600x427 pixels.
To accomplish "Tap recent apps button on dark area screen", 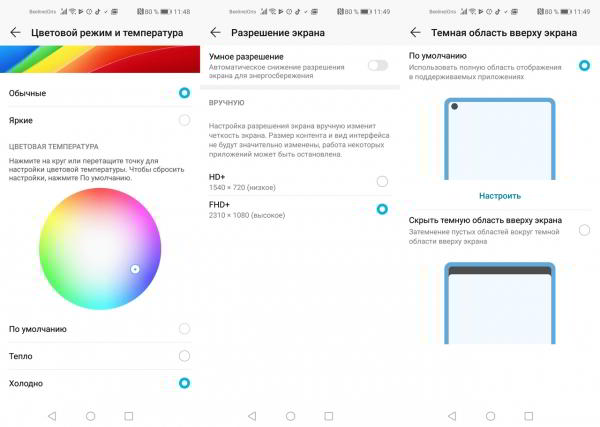I will 529,416.
